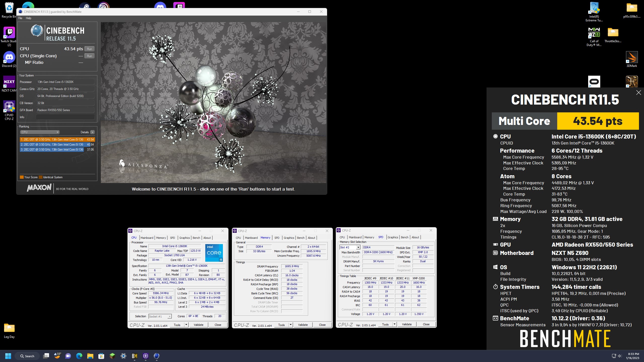Click the GFX Board Radeon RX550/550 Series field
644x362 pixels.
(x=65, y=110)
